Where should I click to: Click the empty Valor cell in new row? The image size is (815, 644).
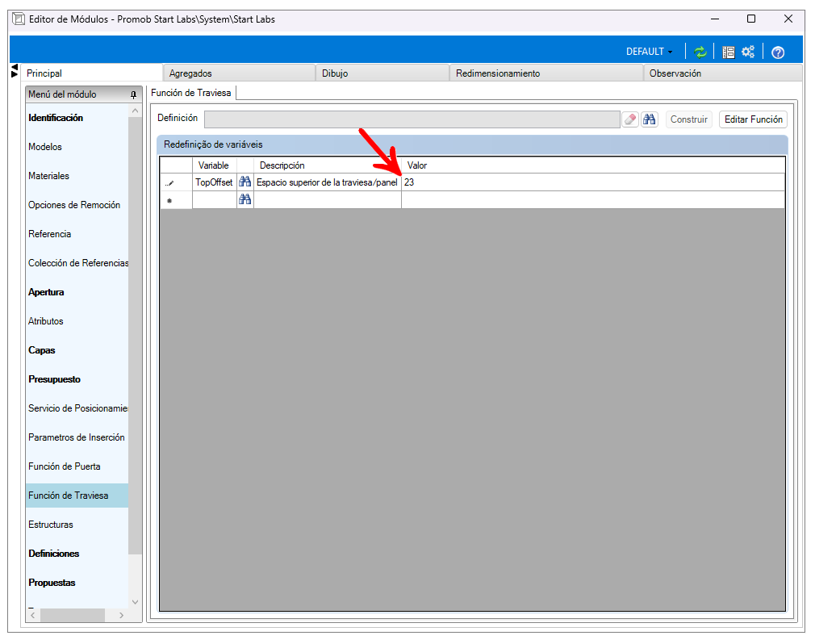(592, 200)
